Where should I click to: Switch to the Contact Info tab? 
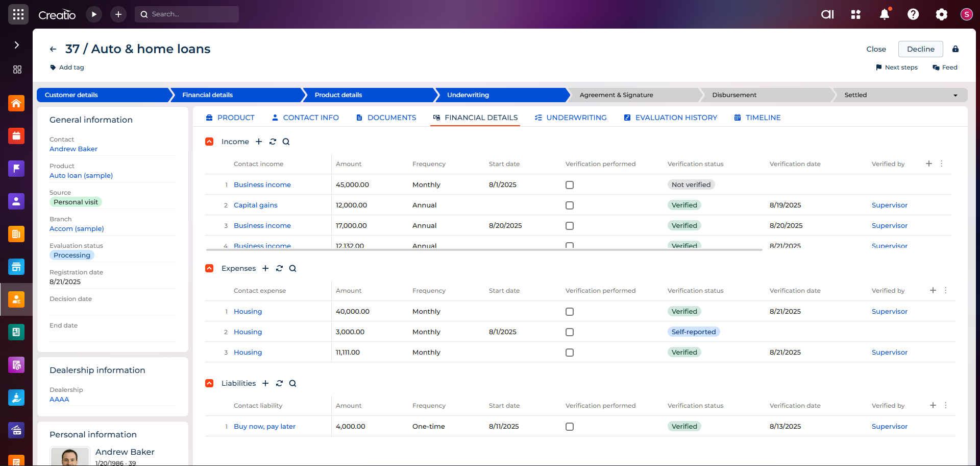point(305,118)
